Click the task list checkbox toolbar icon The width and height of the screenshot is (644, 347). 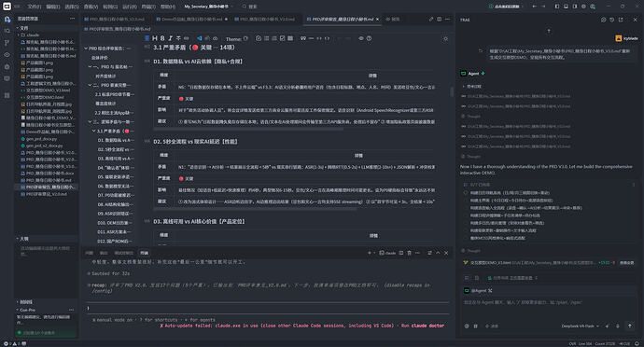tap(282, 38)
